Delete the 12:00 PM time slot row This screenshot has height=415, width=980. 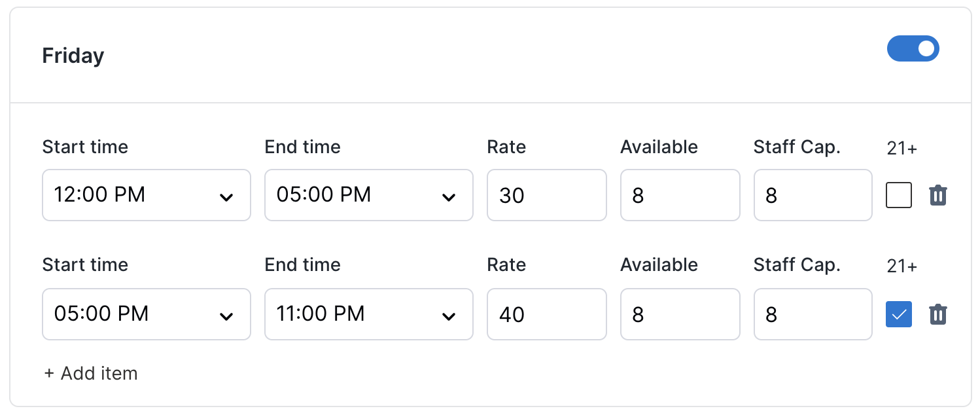[938, 196]
